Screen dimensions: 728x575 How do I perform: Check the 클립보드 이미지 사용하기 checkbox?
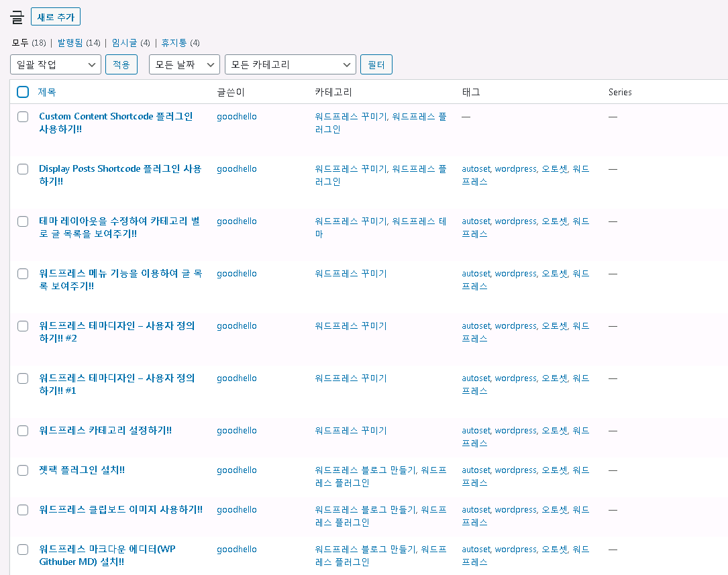pos(23,510)
